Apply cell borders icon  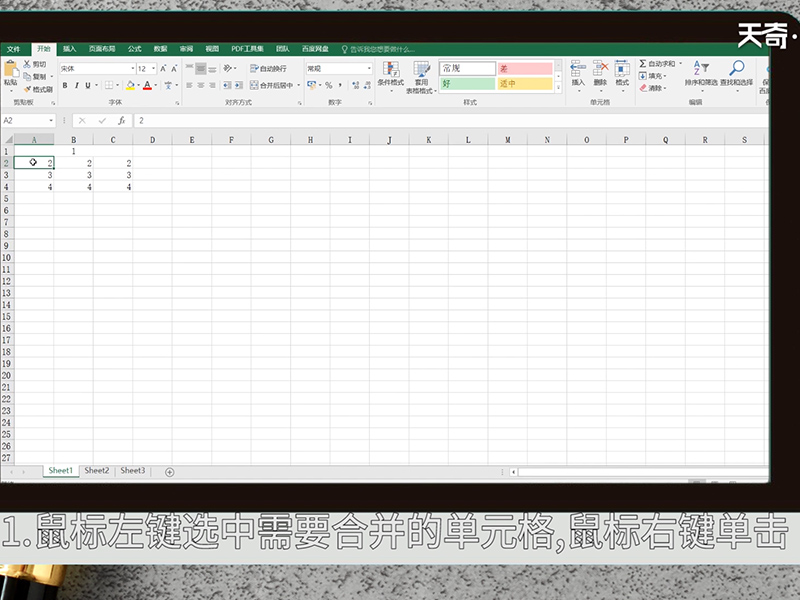(109, 85)
